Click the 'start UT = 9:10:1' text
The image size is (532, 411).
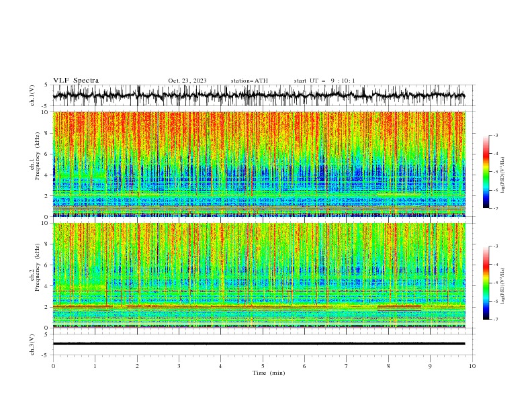(x=324, y=81)
